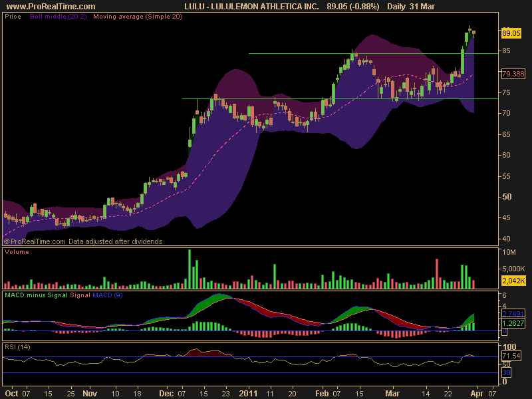Click the 71.54 RSI value tag

(511, 356)
